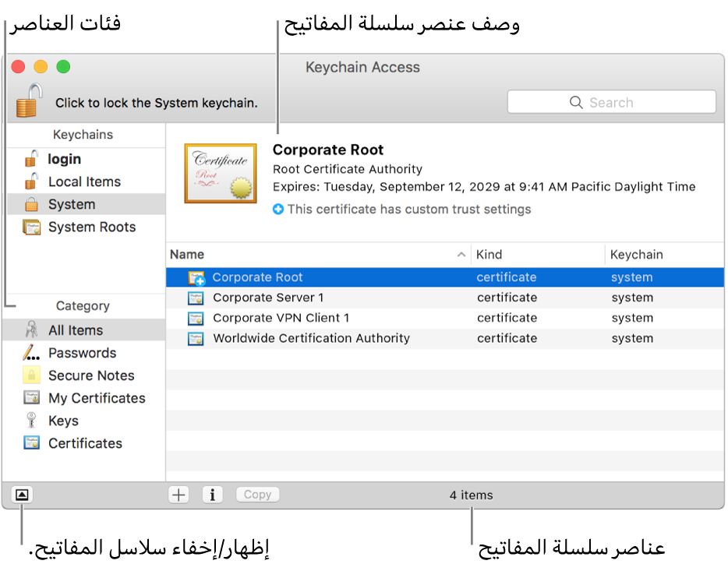Viewport: 728px width, 564px height.
Task: Click the 'Root Certificate Authority' description text
Action: 348,169
